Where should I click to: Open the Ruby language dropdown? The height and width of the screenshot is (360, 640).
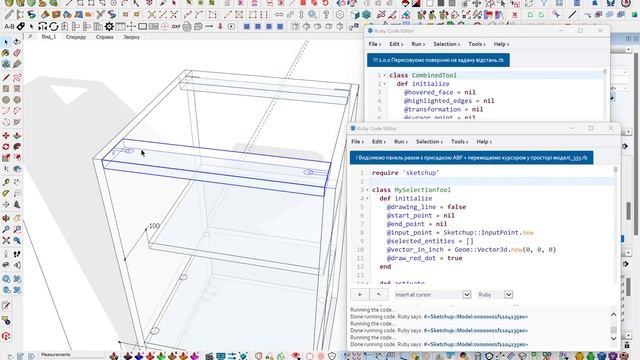(x=495, y=295)
